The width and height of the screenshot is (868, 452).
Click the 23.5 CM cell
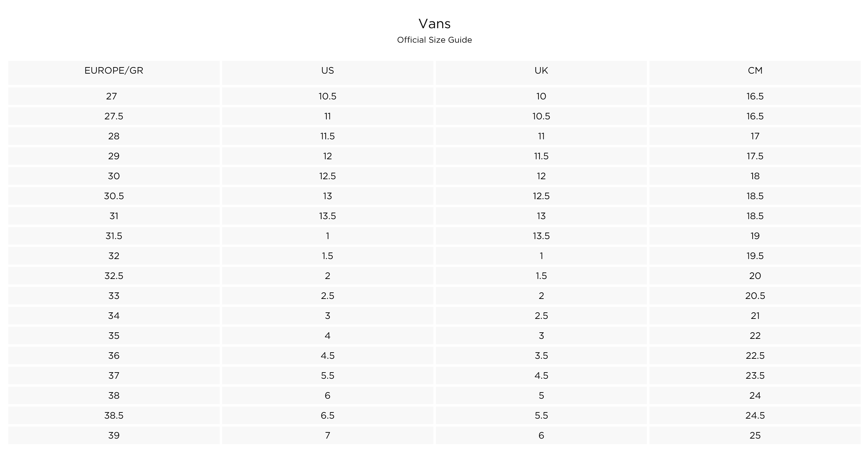click(x=755, y=375)
